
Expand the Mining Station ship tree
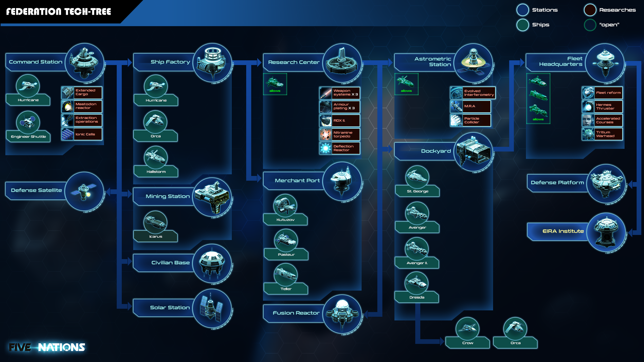pyautogui.click(x=205, y=204)
